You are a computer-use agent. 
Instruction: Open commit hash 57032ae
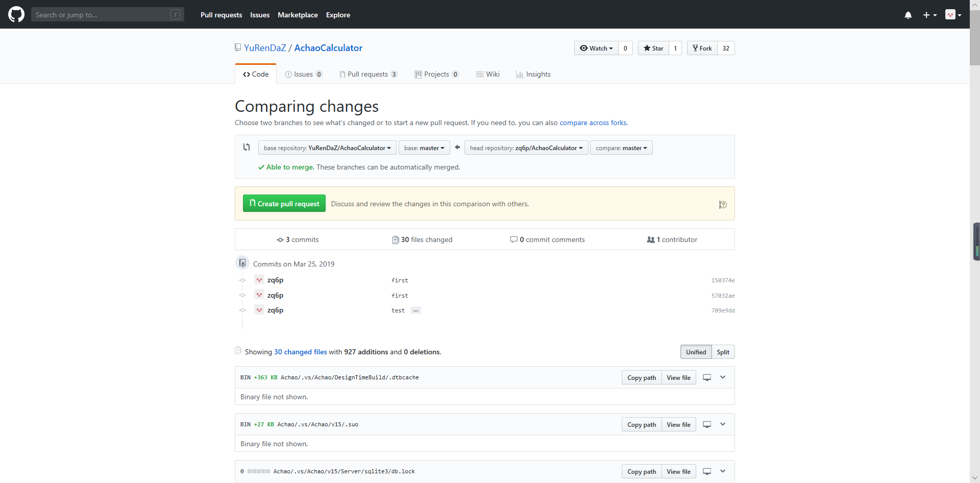pyautogui.click(x=723, y=296)
